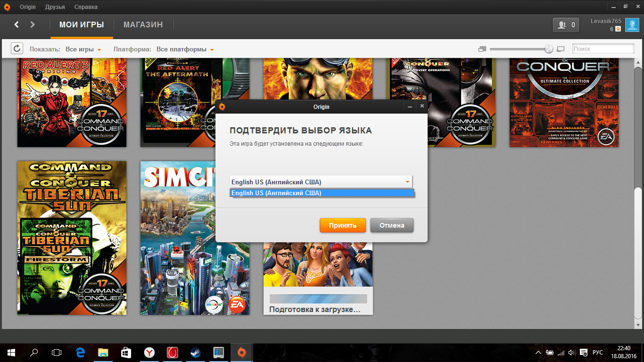Switch to the МАГАЗИН tab
This screenshot has width=644, height=362.
(x=143, y=25)
